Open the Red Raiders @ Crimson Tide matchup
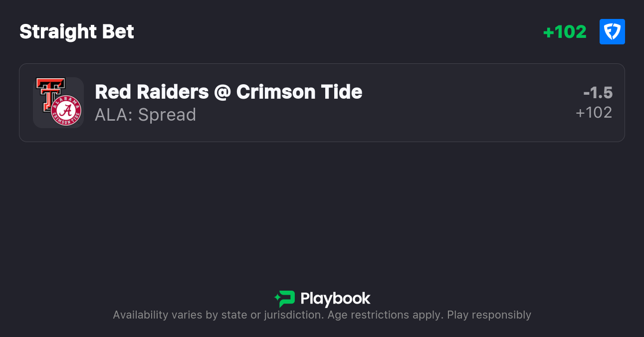644x337 pixels. pyautogui.click(x=228, y=92)
